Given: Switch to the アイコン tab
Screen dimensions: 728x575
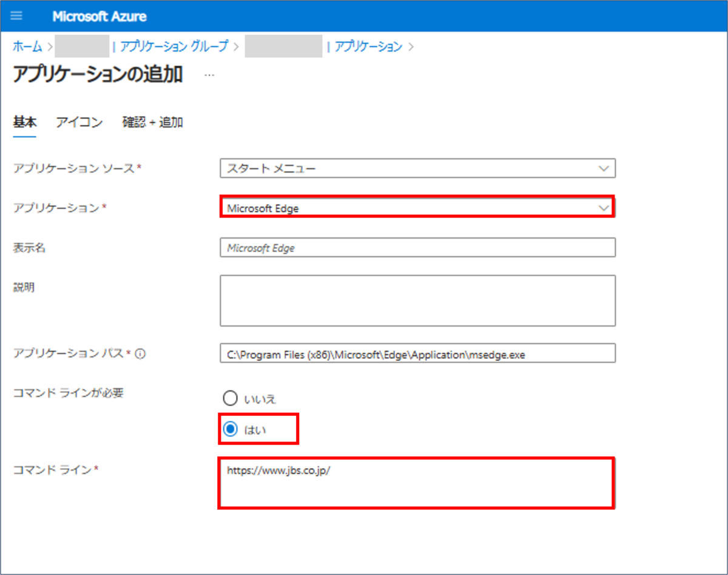Looking at the screenshot, I should (x=79, y=122).
